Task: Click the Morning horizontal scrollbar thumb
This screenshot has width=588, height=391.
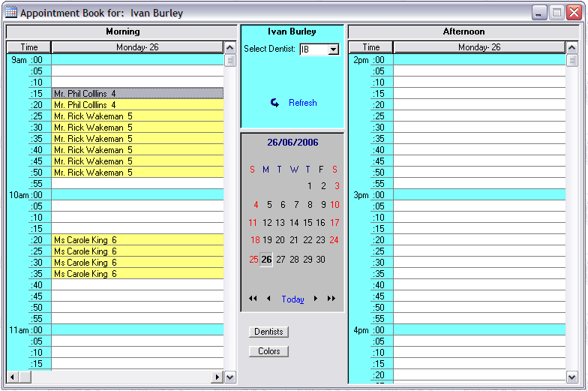Action: pos(25,377)
